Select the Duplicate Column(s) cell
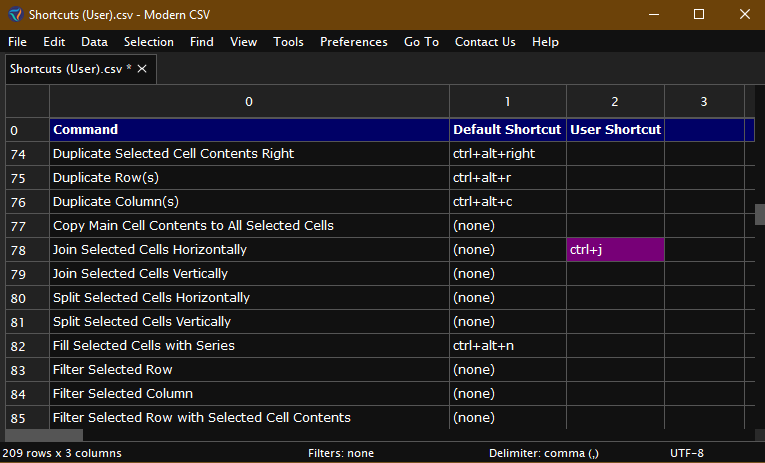This screenshot has height=463, width=765. click(x=249, y=201)
